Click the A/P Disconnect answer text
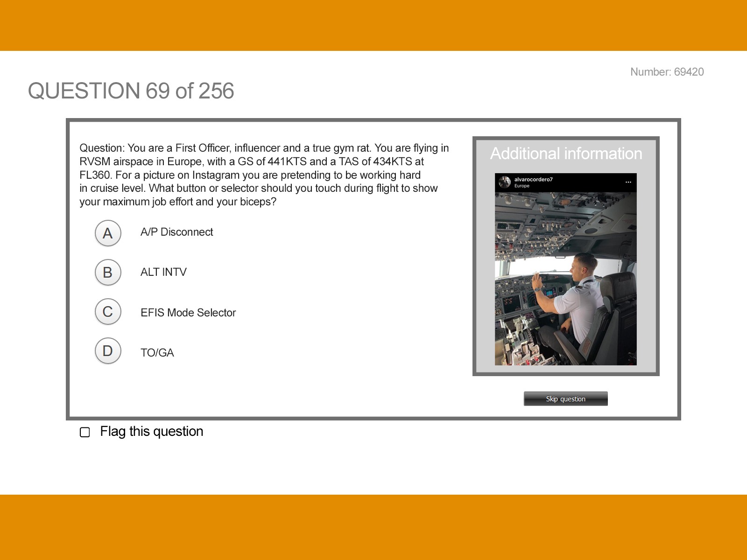Viewport: 747px width, 560px height. coord(176,232)
